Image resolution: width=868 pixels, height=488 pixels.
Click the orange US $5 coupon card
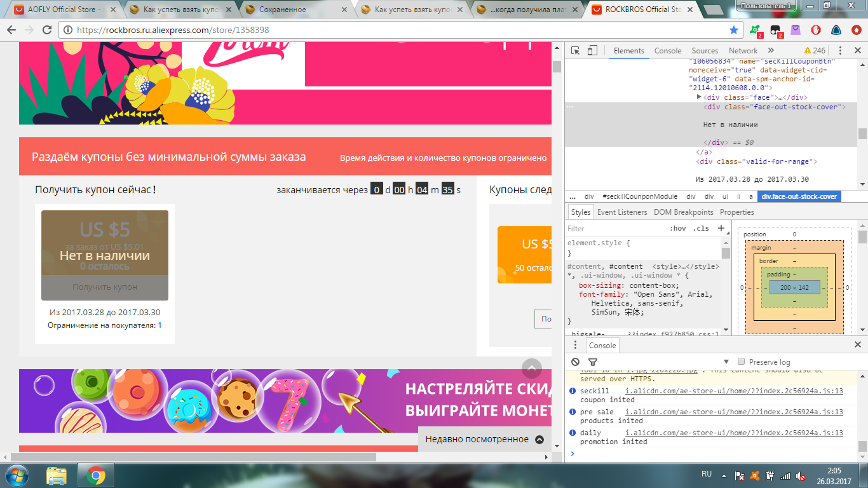tap(524, 255)
